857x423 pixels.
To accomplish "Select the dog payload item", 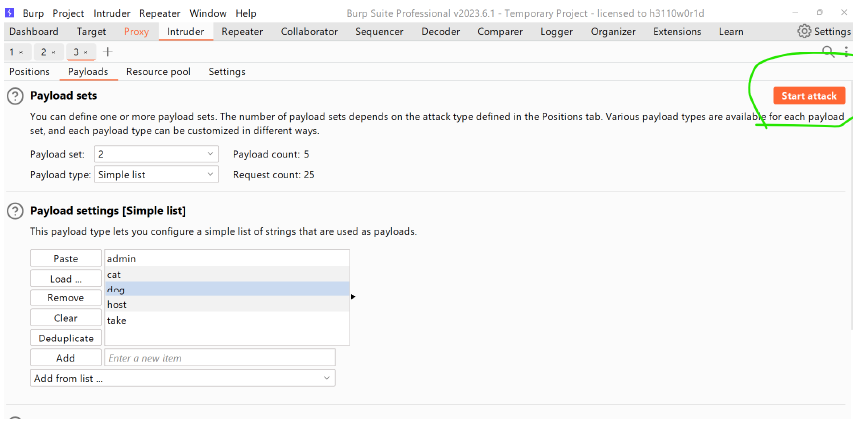I will click(227, 289).
